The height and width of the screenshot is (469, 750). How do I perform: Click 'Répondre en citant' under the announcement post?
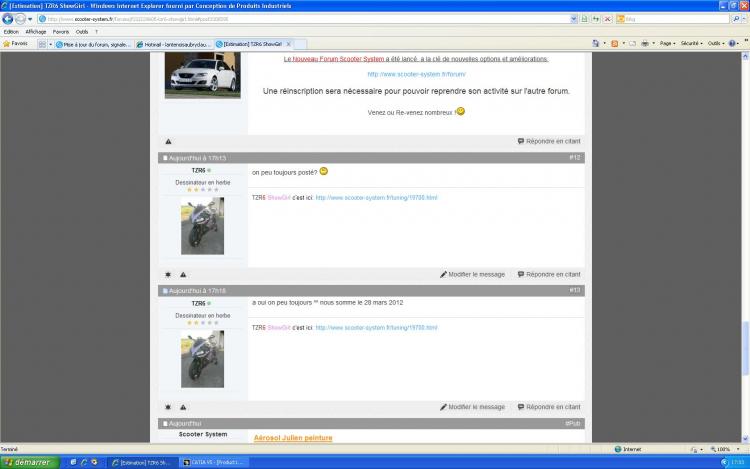549,141
